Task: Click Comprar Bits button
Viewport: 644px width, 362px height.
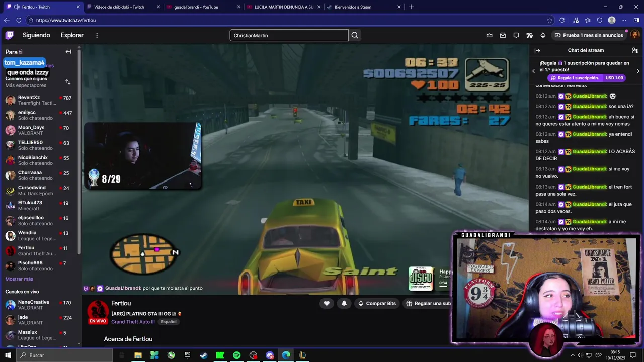Action: [377, 303]
